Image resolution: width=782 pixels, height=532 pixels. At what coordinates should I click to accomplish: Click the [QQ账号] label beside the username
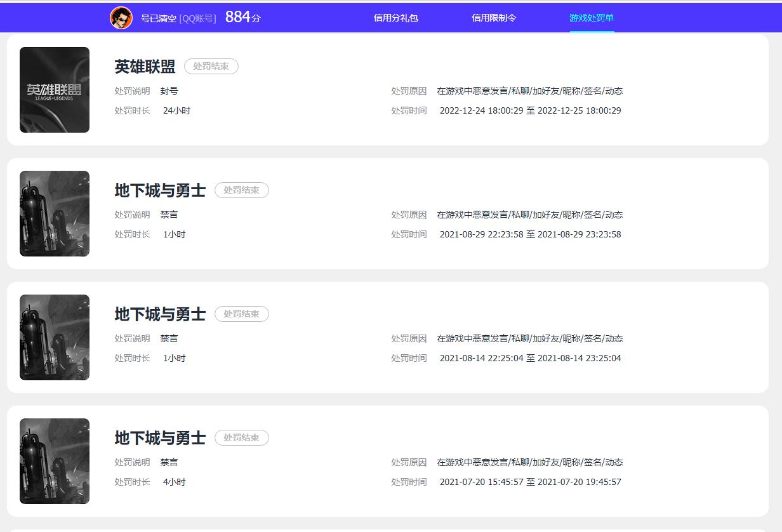198,19
